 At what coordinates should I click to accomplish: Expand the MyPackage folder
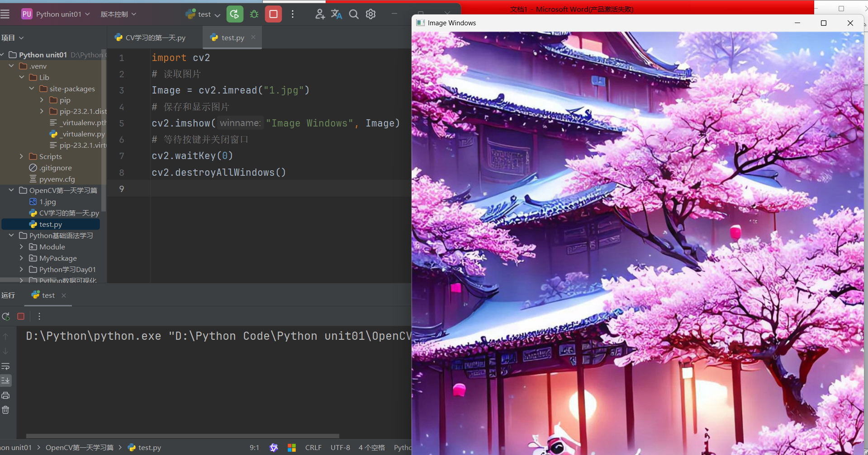pos(21,258)
